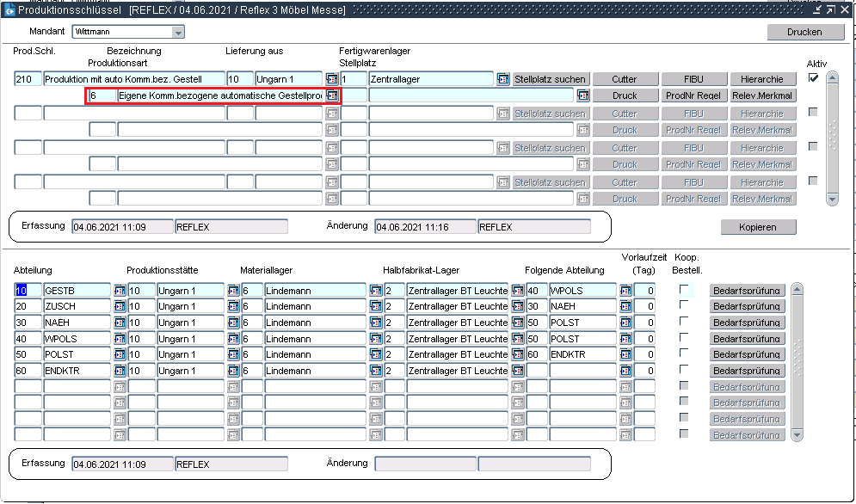
Task: Open Hierarchie for production key 210
Action: coord(761,79)
